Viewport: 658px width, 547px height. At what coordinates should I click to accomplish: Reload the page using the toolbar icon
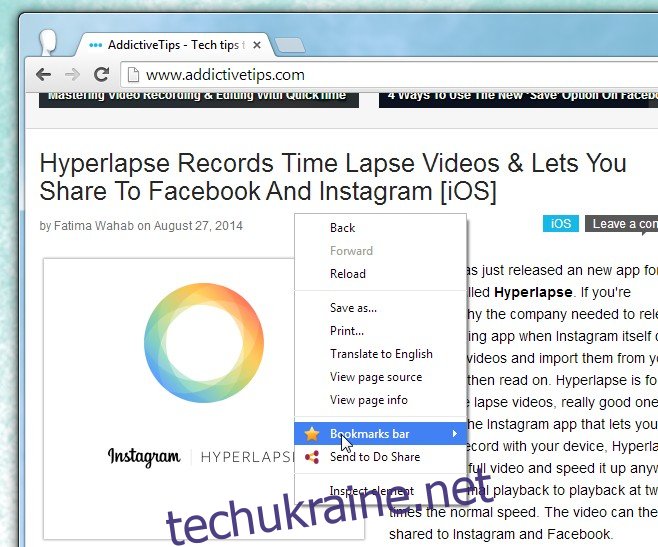(x=102, y=74)
